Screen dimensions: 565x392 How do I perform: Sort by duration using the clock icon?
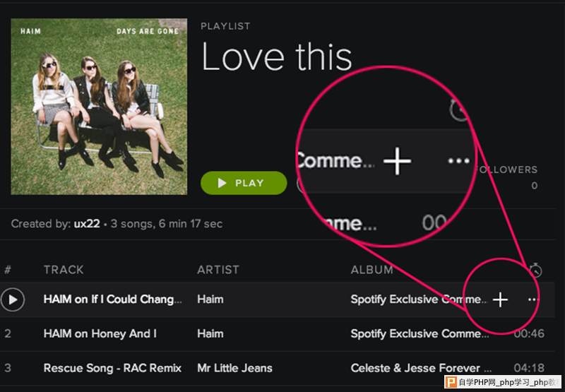point(535,270)
